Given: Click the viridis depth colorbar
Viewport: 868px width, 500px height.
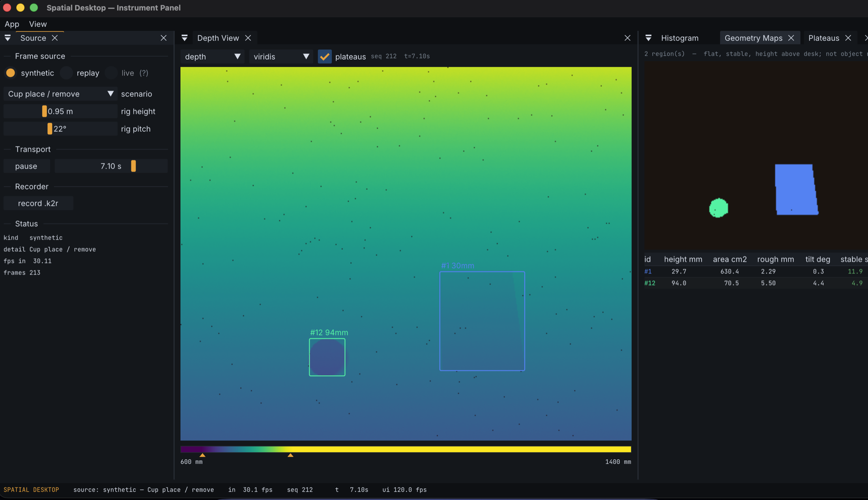Looking at the screenshot, I should (x=406, y=449).
